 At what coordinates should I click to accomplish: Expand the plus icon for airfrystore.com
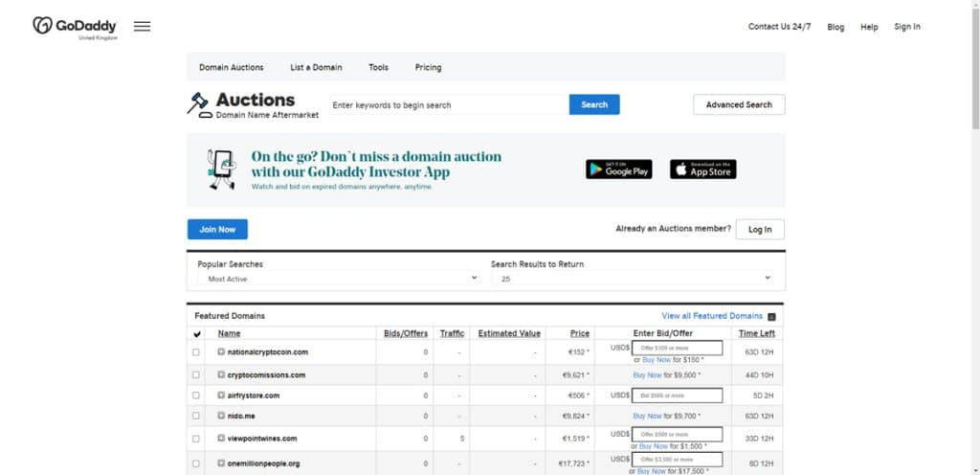click(221, 395)
